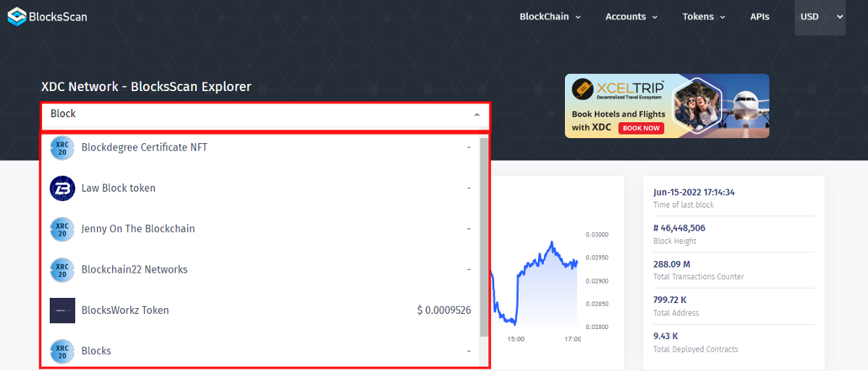Click the BlocksScan logo
This screenshot has width=868, height=371.
tap(47, 16)
